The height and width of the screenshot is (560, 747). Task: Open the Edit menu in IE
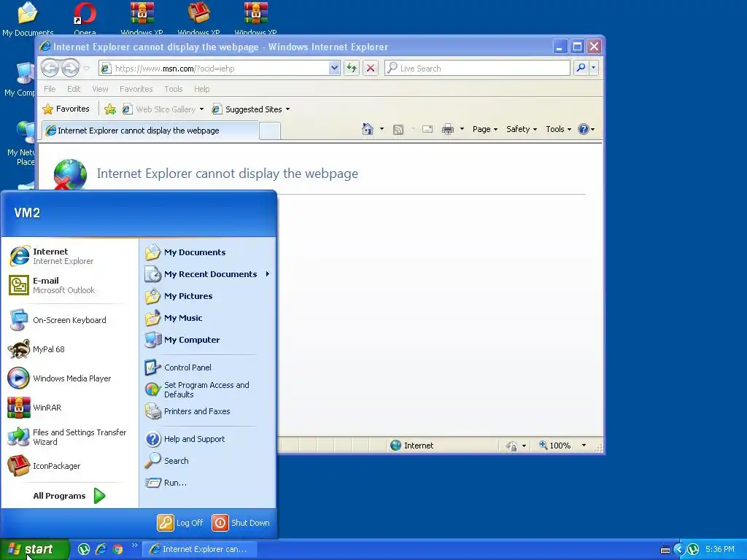click(74, 89)
